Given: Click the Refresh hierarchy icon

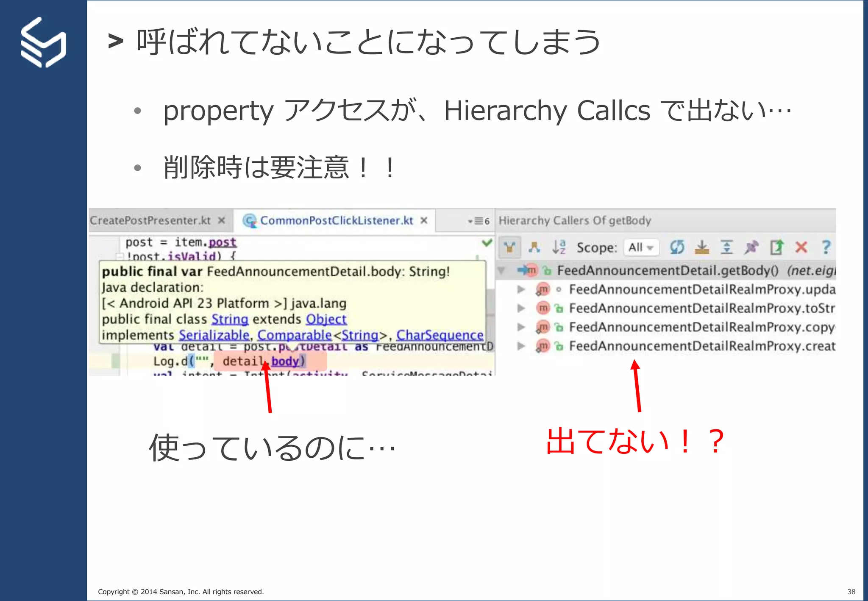Looking at the screenshot, I should pyautogui.click(x=677, y=247).
